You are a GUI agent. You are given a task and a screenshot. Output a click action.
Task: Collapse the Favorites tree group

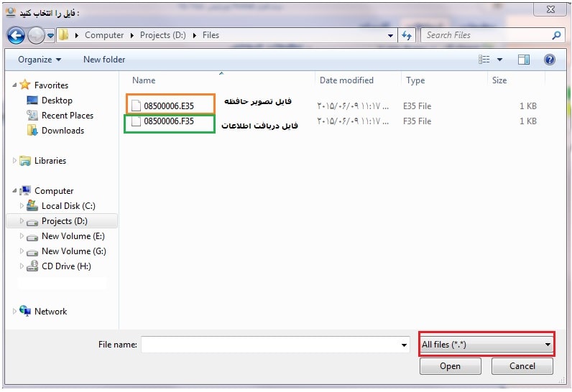(14, 85)
